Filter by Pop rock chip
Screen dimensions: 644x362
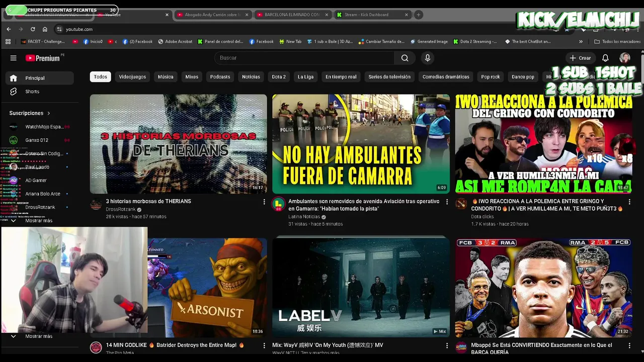pyautogui.click(x=491, y=77)
